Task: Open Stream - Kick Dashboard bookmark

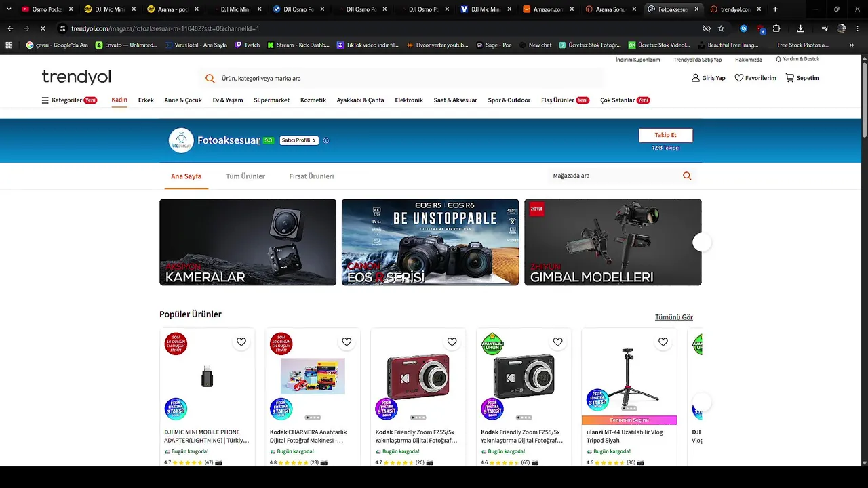Action: tap(298, 45)
